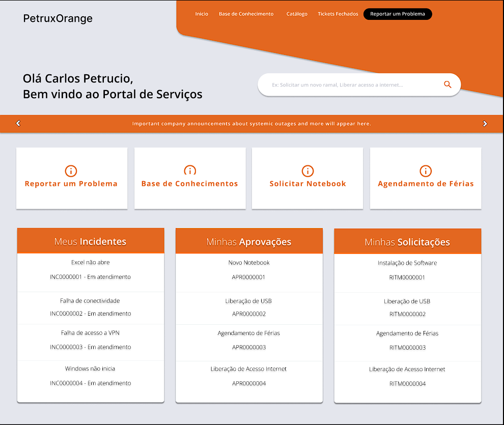
Task: Click the PetruxOrange logo
Action: coord(58,19)
